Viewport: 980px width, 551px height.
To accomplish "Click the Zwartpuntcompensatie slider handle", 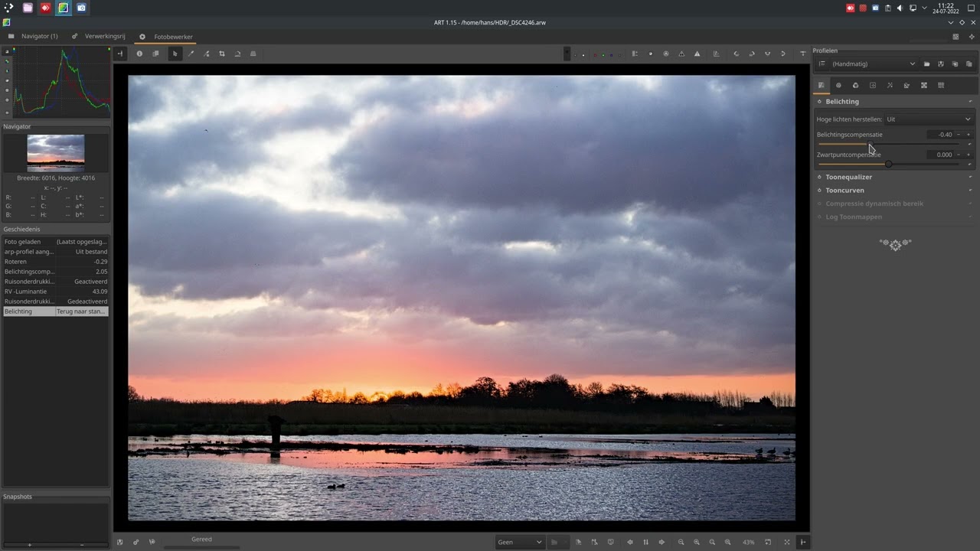I will (888, 164).
